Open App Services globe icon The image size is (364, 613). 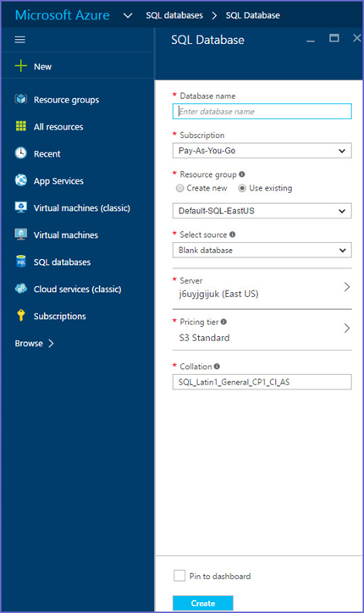coord(20,180)
